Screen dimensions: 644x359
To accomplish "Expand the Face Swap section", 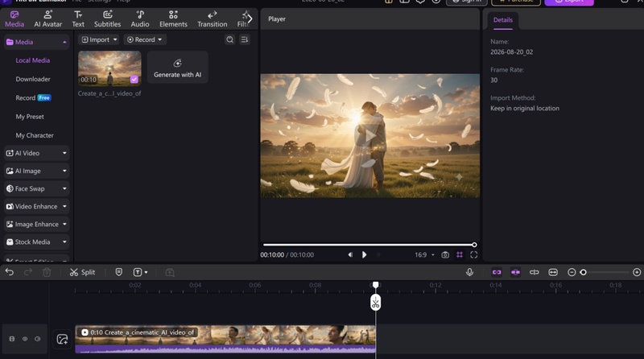I will (x=36, y=188).
